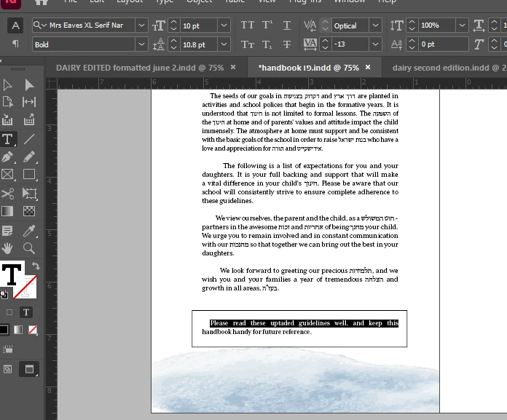Swap fill and stroke arrow
The image size is (507, 420).
click(36, 266)
